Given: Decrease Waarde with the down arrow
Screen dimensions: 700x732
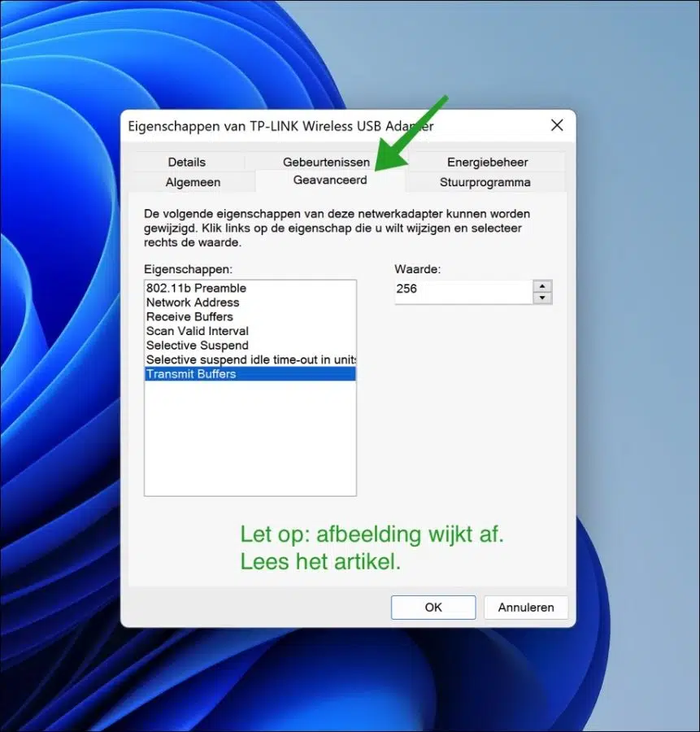Looking at the screenshot, I should point(542,298).
